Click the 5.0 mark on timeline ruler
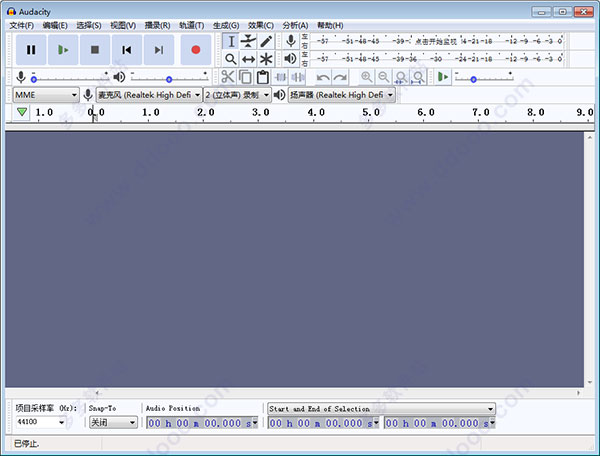Screen dimensions: 600x456 coord(371,112)
